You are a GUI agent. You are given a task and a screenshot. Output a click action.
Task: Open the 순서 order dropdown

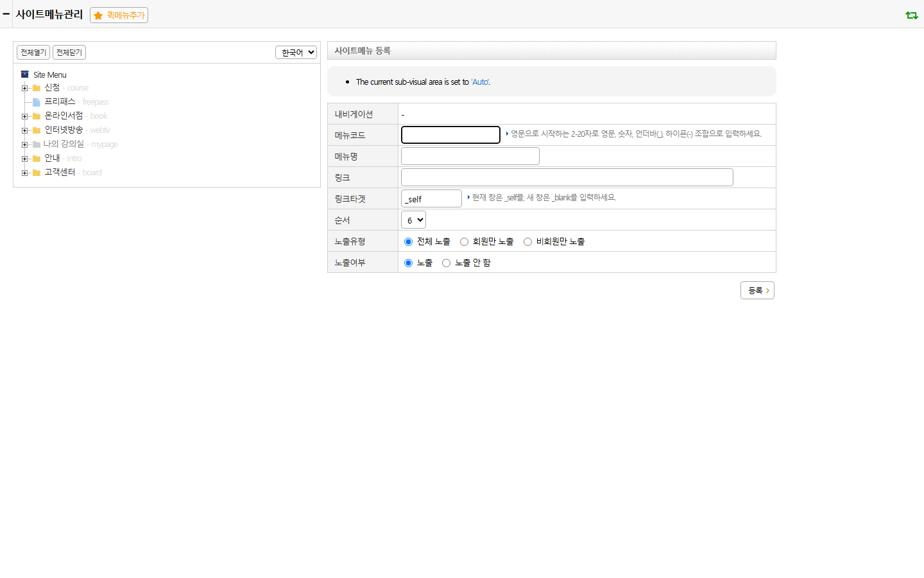pos(413,220)
